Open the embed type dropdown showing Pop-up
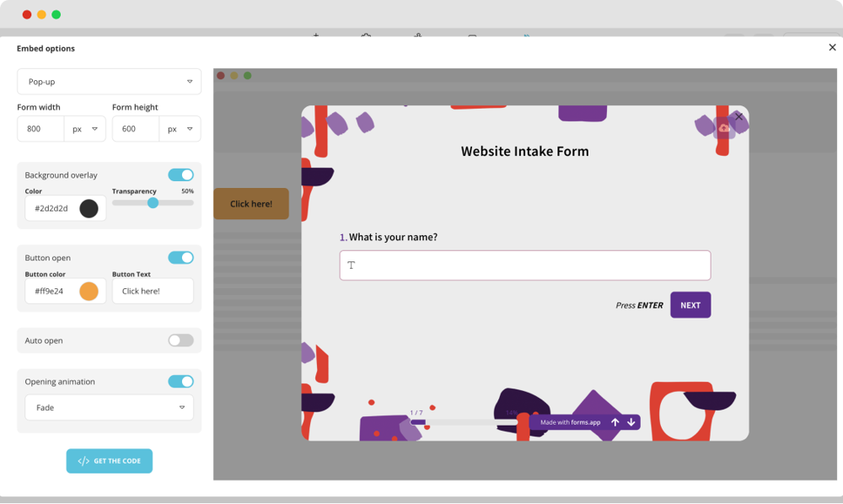The image size is (843, 504). [109, 81]
